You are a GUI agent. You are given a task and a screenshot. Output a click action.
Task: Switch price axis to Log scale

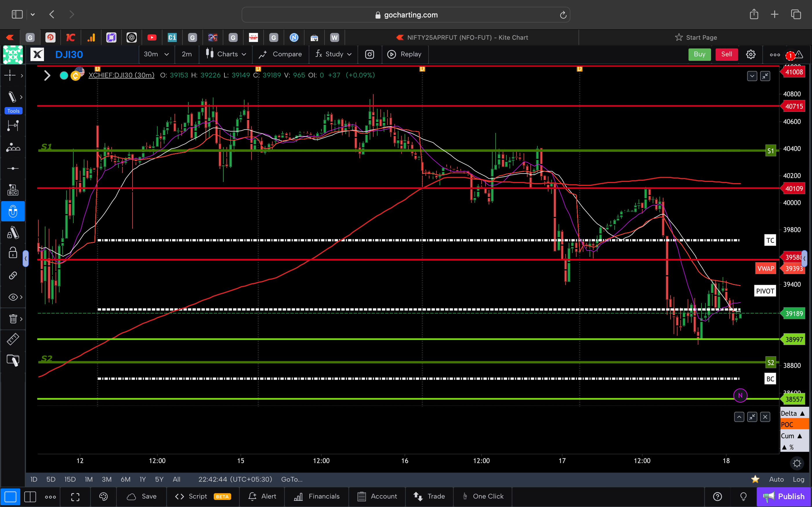point(799,479)
